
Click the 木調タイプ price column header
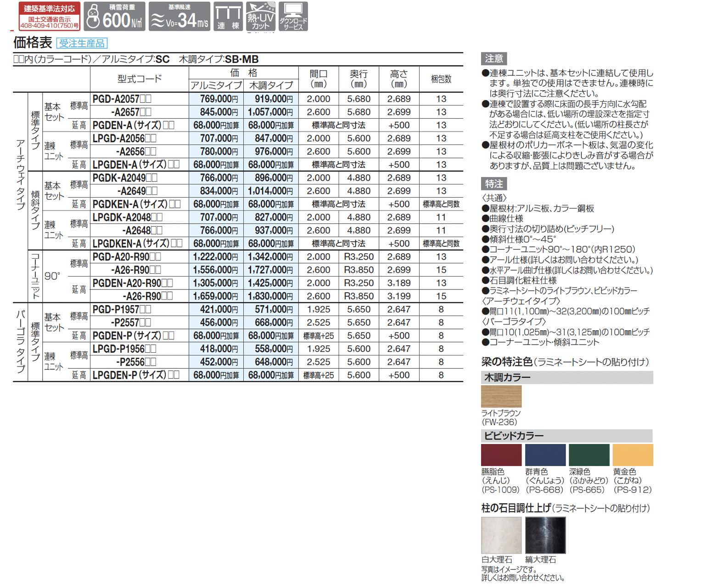click(x=271, y=85)
